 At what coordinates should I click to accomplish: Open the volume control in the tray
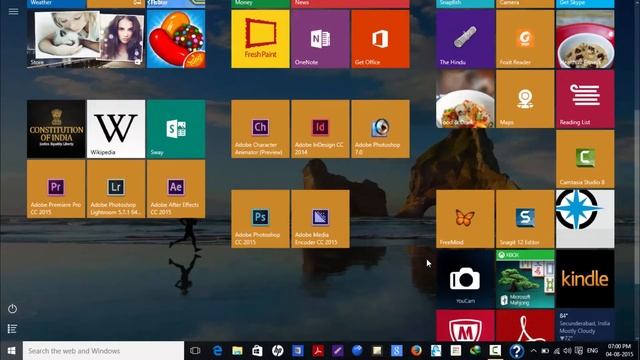tap(567, 351)
